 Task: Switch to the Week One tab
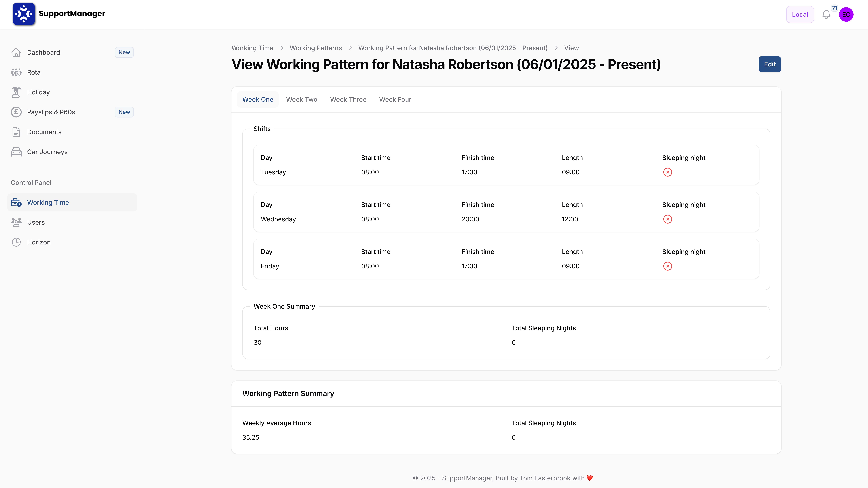click(258, 99)
